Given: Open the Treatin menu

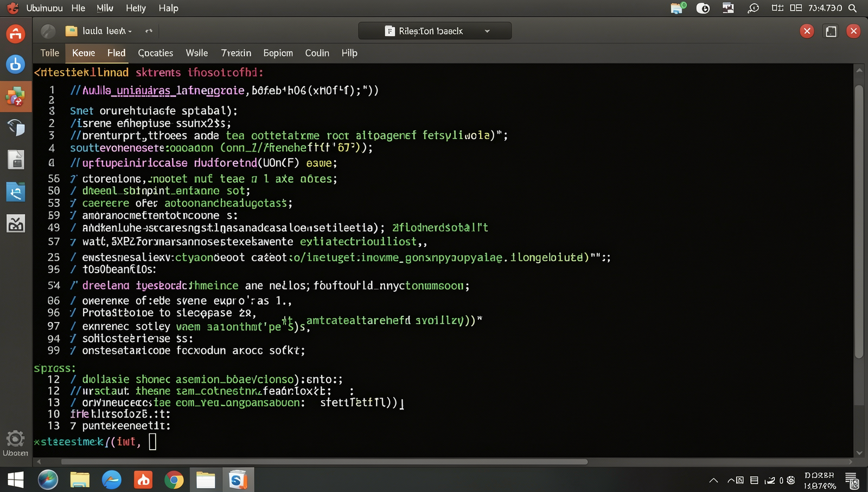Looking at the screenshot, I should coord(236,53).
